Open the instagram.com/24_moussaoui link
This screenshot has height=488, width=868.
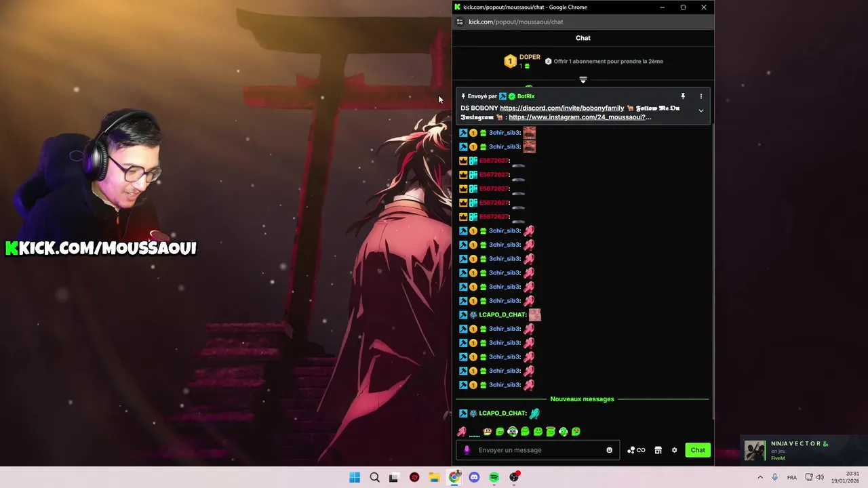point(580,117)
